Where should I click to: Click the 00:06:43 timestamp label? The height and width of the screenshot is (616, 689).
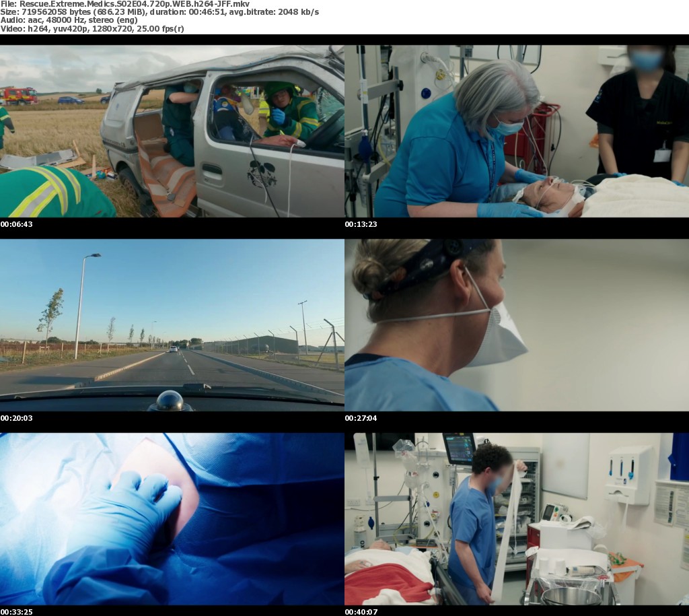tap(16, 224)
